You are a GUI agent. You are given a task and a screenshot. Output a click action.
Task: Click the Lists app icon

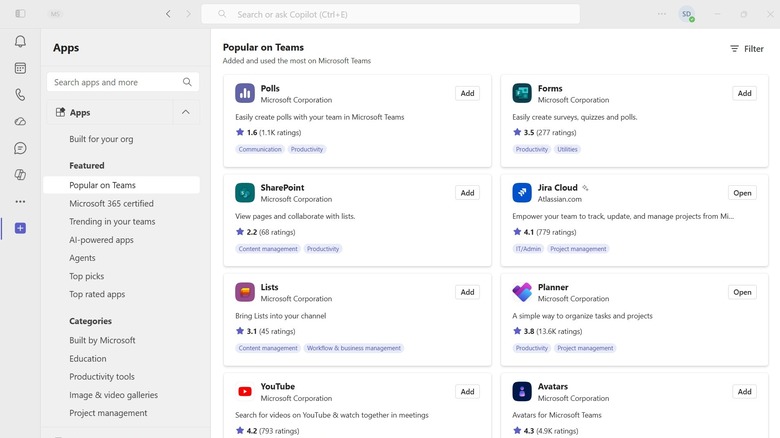coord(245,292)
